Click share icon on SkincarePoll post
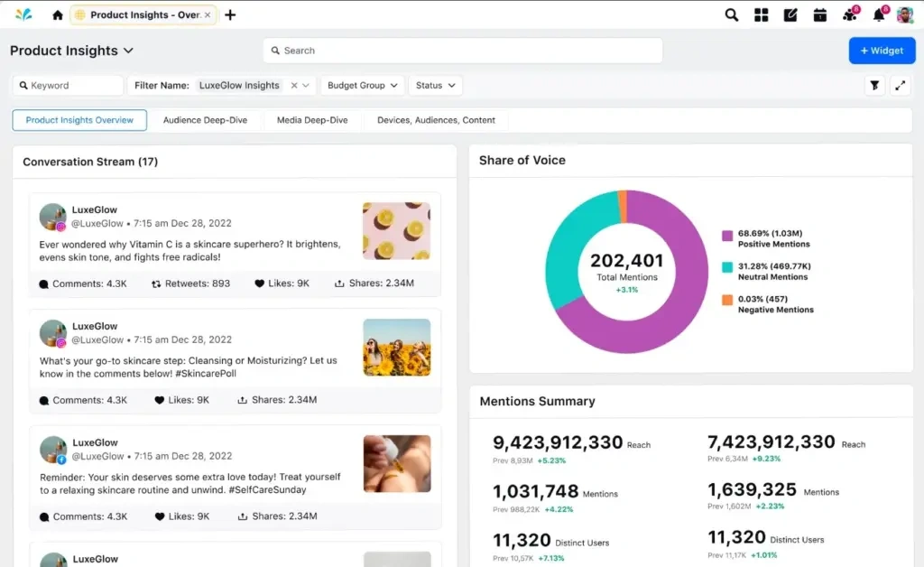The width and height of the screenshot is (924, 567). [x=242, y=400]
